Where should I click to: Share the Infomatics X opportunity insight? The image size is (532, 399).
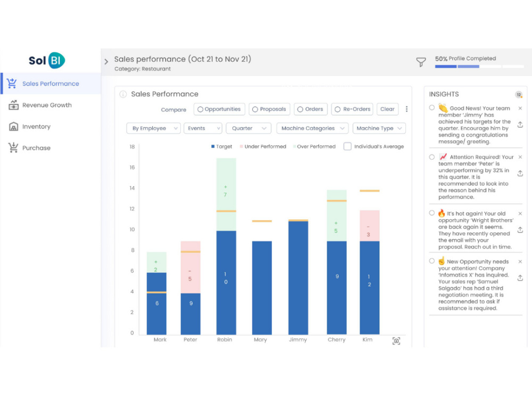[x=520, y=278]
